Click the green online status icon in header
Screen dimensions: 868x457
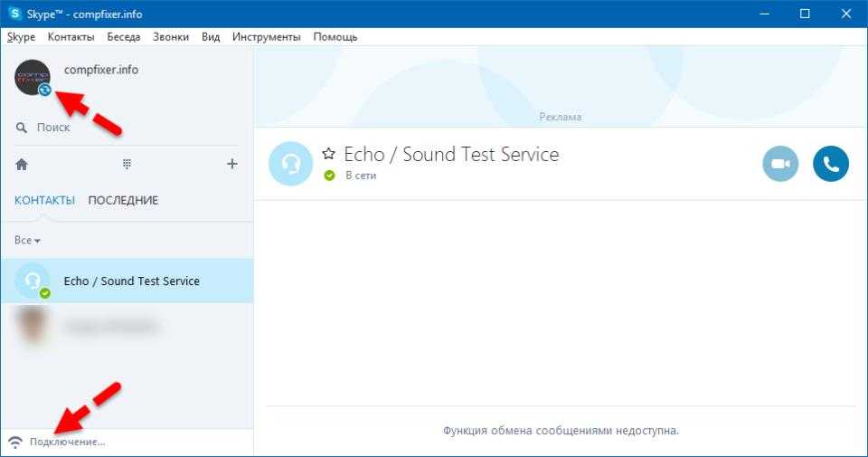tap(329, 176)
